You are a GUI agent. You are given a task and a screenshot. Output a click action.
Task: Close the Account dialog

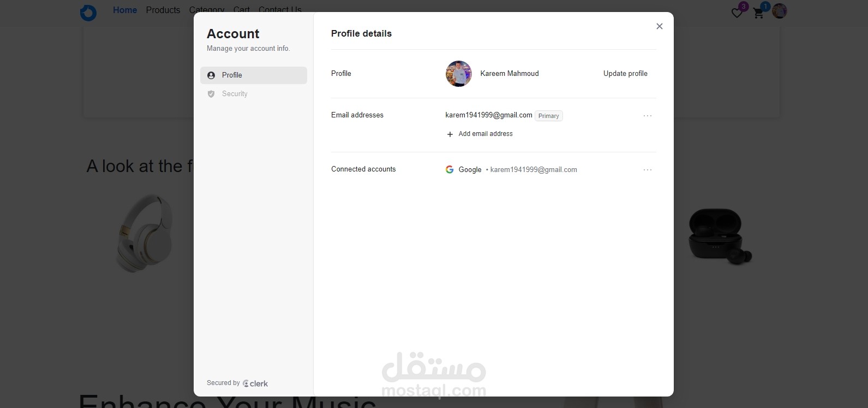coord(659,26)
